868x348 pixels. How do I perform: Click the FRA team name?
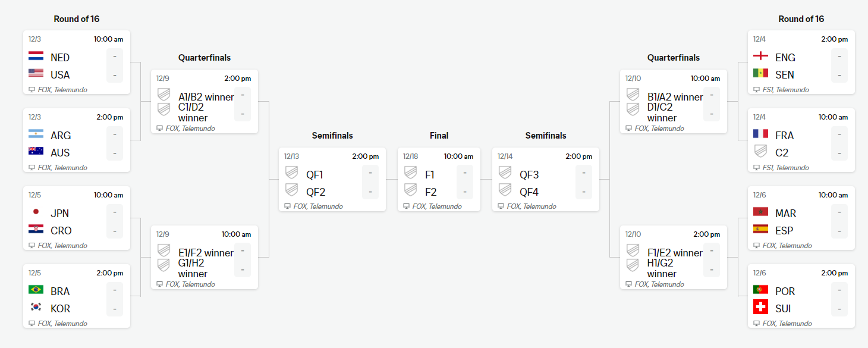click(784, 135)
